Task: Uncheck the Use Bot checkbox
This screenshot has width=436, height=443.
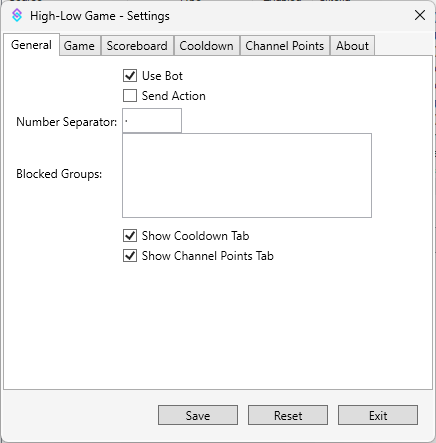Action: pos(130,76)
